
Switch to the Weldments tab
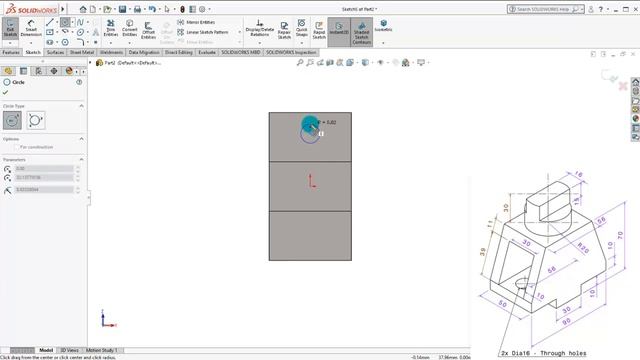coord(111,52)
